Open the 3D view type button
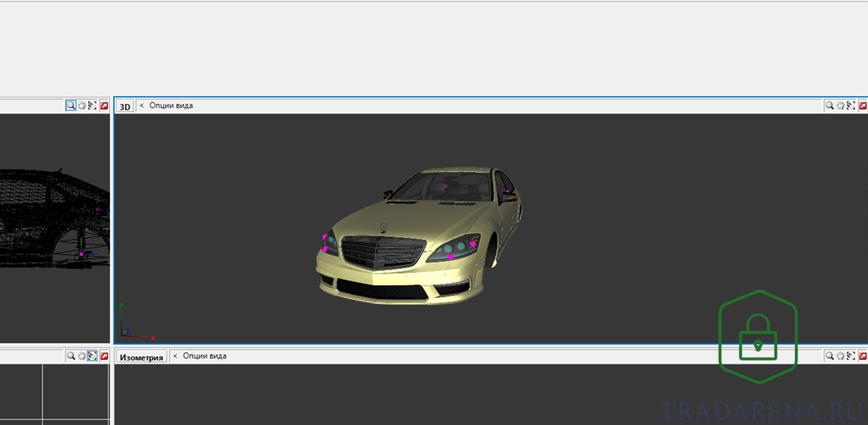Viewport: 868px width, 425px height. 125,107
